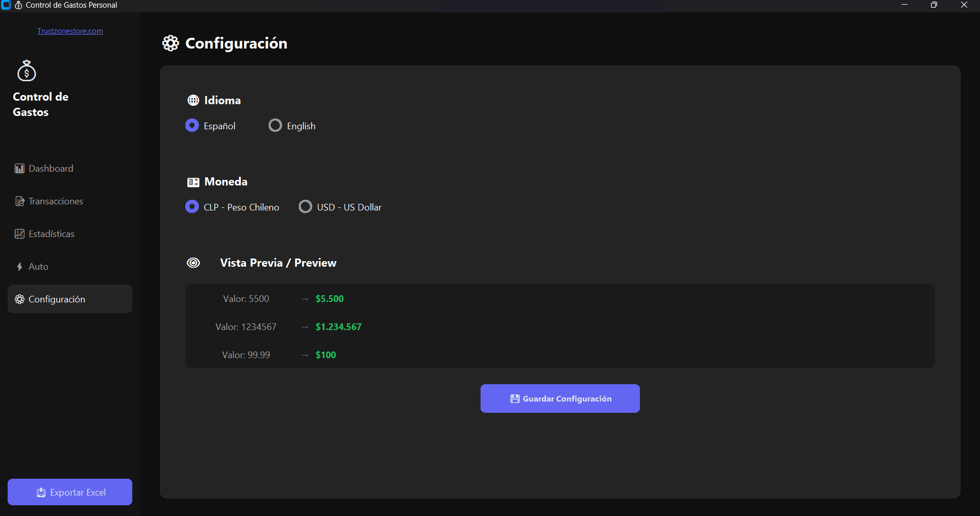Click the Transacciones document icon in the sidebar
980x516 pixels.
tap(19, 201)
